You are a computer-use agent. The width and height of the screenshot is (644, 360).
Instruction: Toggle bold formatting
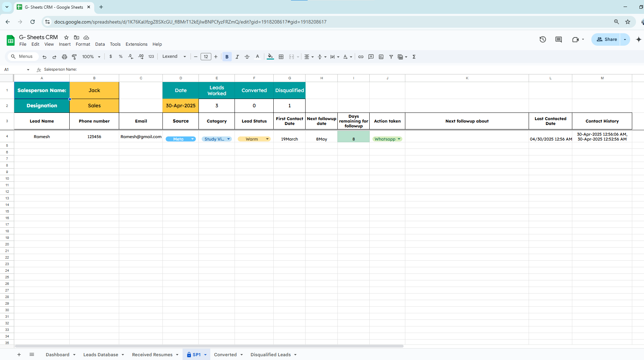tap(227, 57)
